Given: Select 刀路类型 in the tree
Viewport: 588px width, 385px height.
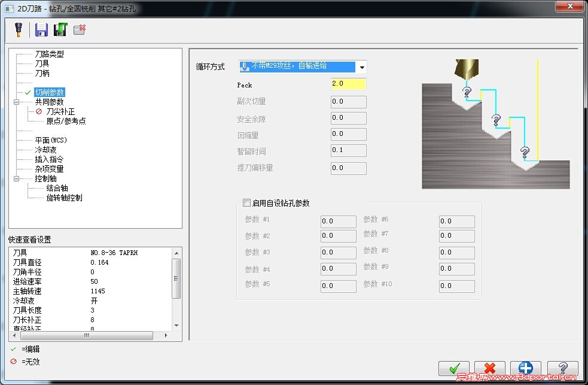Looking at the screenshot, I should point(50,54).
